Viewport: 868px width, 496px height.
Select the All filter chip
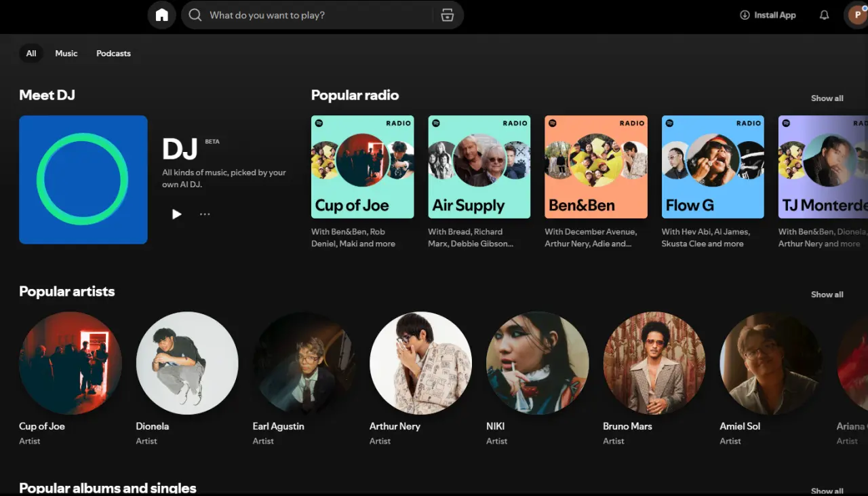pos(31,53)
